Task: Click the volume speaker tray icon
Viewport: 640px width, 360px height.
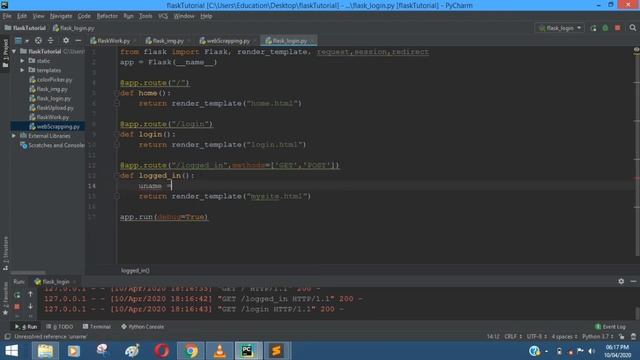Action: [x=591, y=351]
